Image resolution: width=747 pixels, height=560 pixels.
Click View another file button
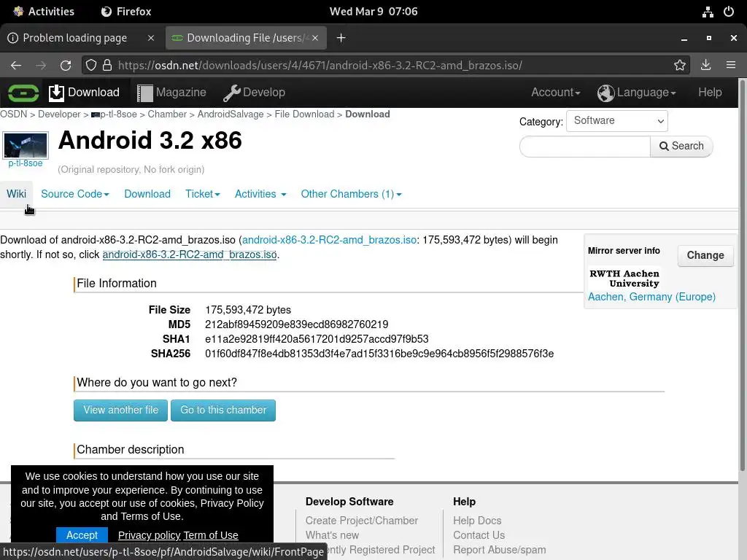[120, 411]
